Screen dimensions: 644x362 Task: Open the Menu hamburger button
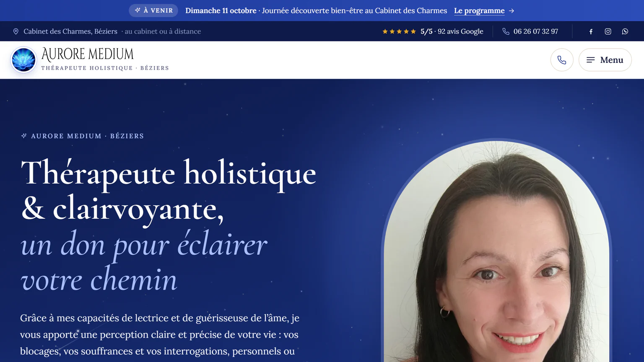(x=605, y=60)
